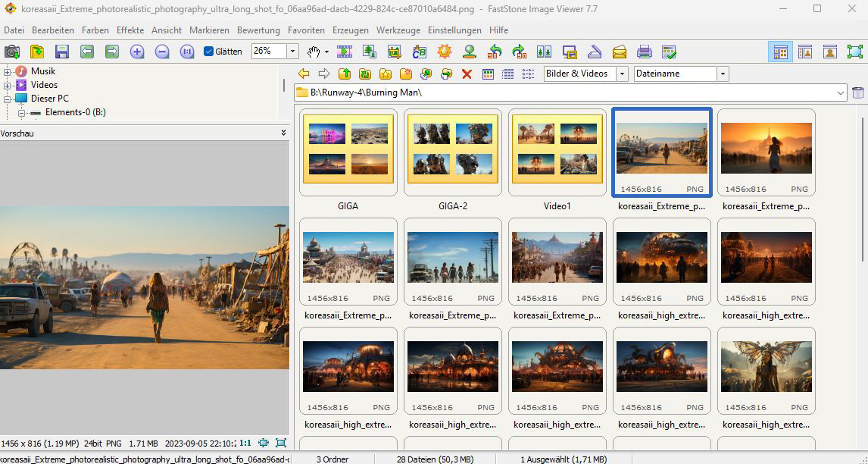Navigate back with yellow left arrow
This screenshot has height=464, width=868.
[x=304, y=74]
